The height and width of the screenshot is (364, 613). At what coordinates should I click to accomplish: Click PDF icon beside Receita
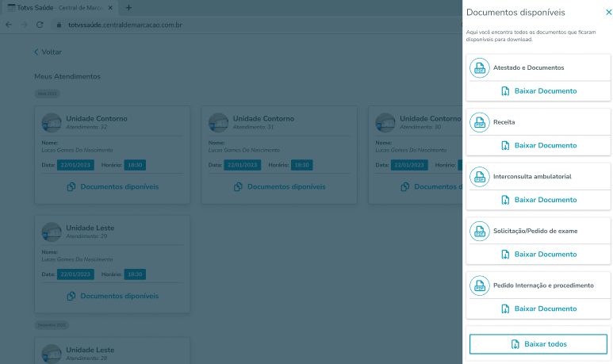point(480,122)
